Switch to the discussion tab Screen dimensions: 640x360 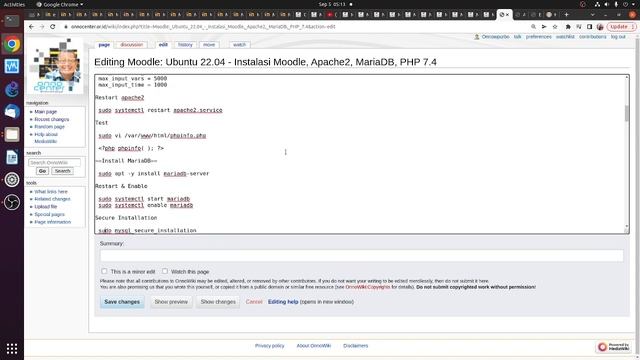pos(131,44)
